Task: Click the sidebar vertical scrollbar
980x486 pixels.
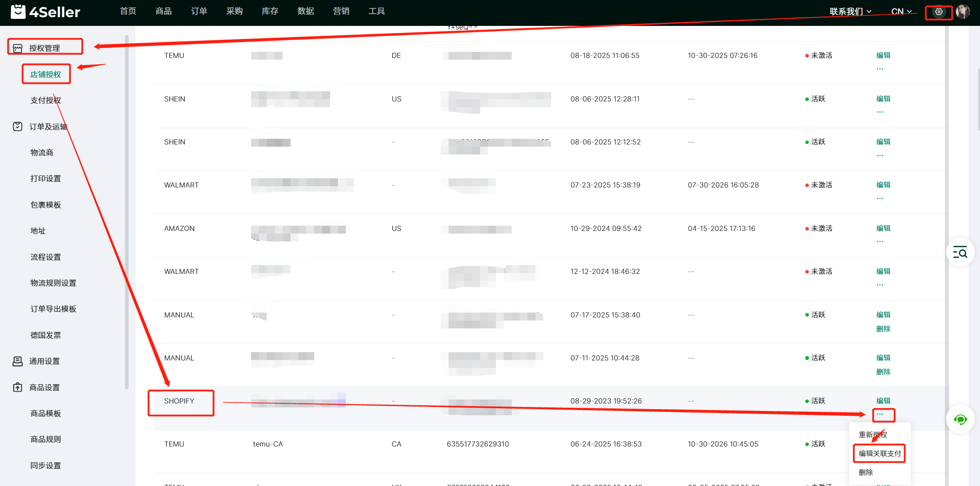Action: [127, 211]
